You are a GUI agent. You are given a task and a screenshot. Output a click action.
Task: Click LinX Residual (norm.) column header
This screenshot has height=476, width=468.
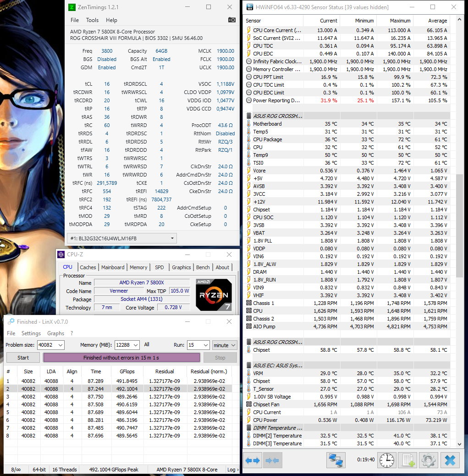(209, 371)
